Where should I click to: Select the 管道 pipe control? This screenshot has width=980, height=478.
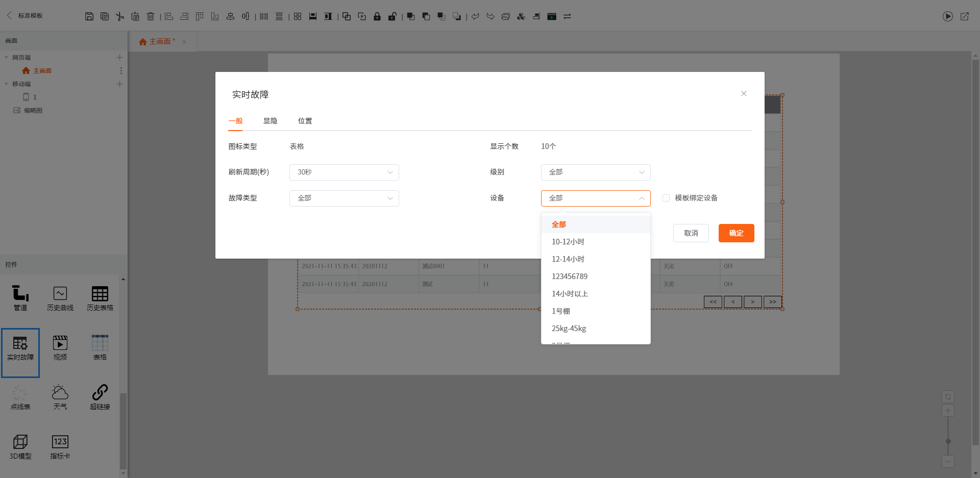click(20, 298)
